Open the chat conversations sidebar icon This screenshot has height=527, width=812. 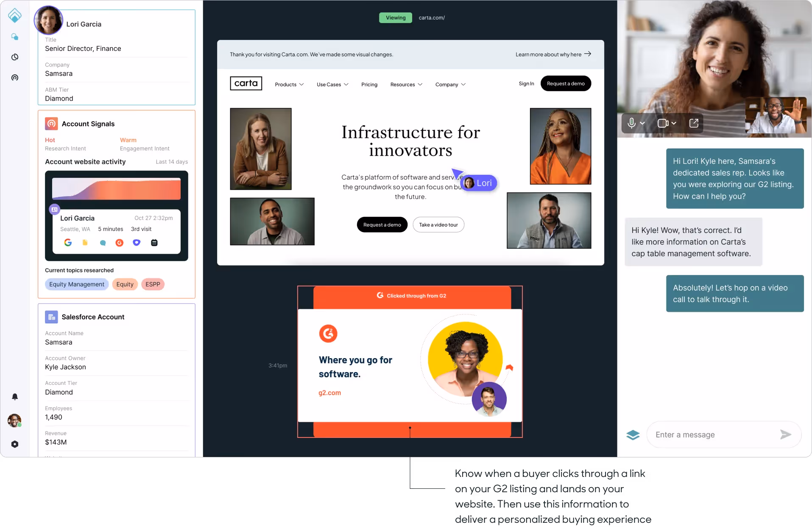pyautogui.click(x=15, y=37)
